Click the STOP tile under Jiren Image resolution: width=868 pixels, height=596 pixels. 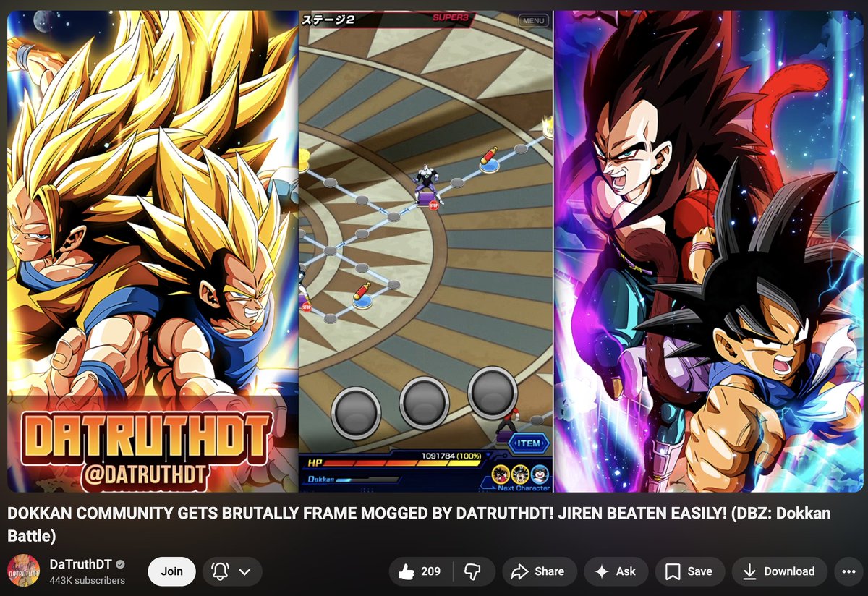click(434, 205)
